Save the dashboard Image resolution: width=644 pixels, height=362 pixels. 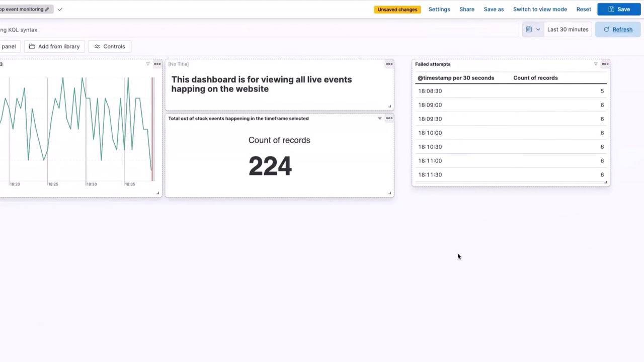click(619, 9)
